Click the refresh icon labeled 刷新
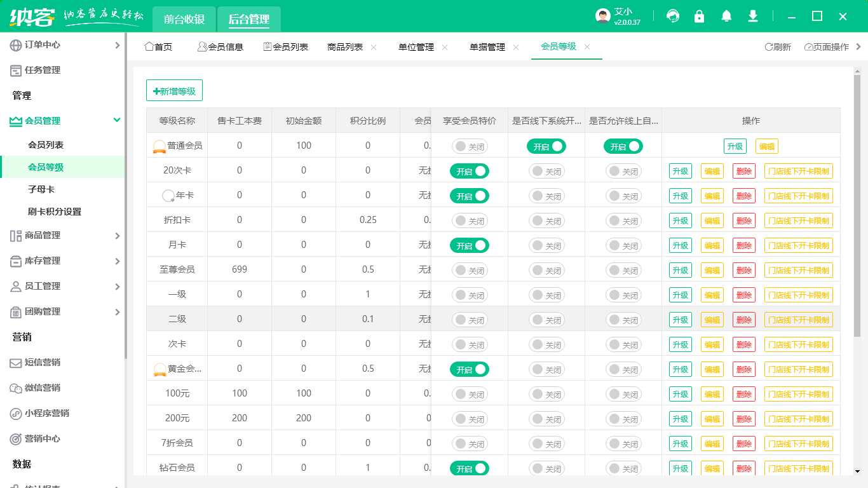Viewport: 868px width, 488px height. click(768, 47)
